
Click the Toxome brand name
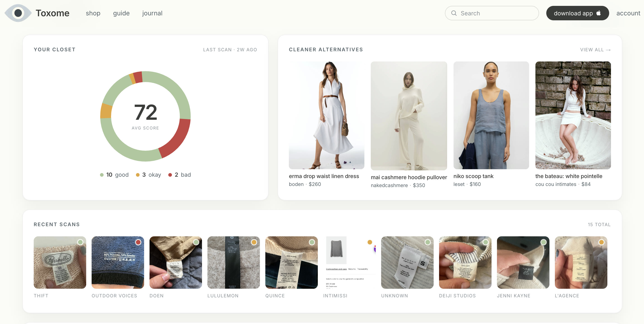point(52,13)
